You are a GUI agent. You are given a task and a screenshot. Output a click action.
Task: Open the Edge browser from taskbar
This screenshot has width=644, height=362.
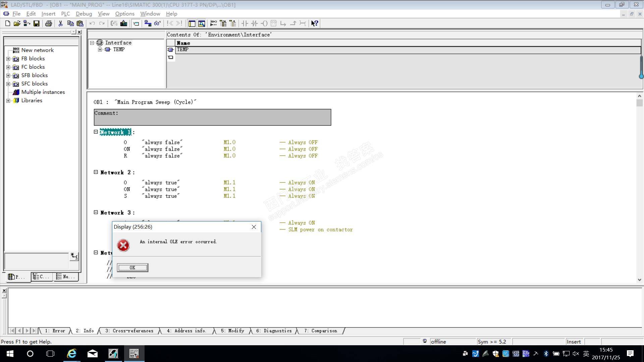pyautogui.click(x=72, y=354)
